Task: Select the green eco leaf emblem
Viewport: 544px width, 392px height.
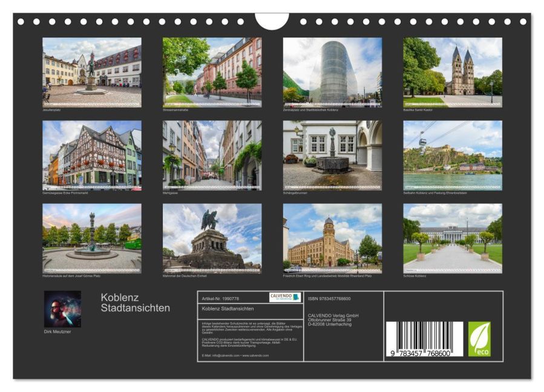Action: 480,339
